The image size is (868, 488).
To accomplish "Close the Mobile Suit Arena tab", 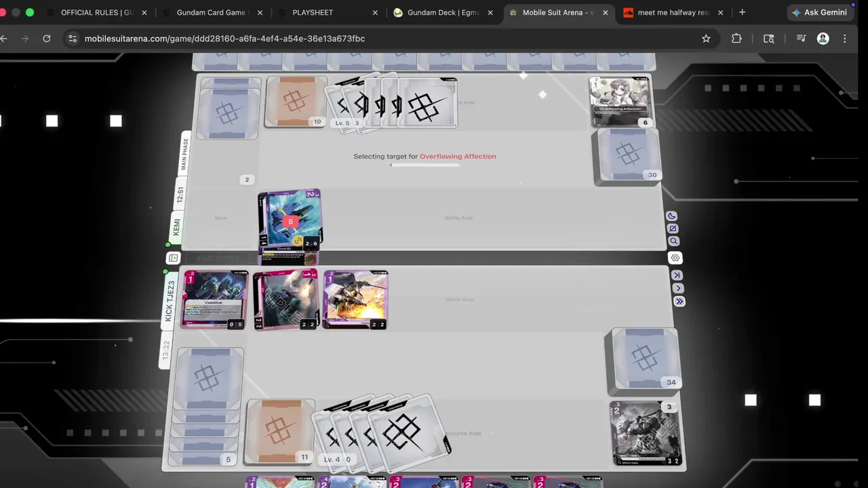I will [x=605, y=12].
